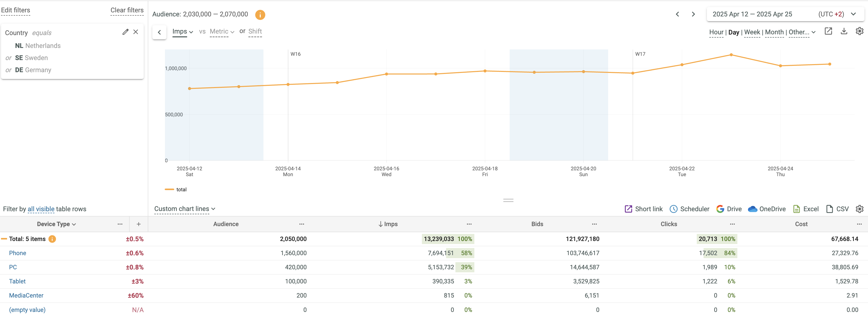Click the Clear filters link
The width and height of the screenshot is (868, 321).
coord(127,10)
